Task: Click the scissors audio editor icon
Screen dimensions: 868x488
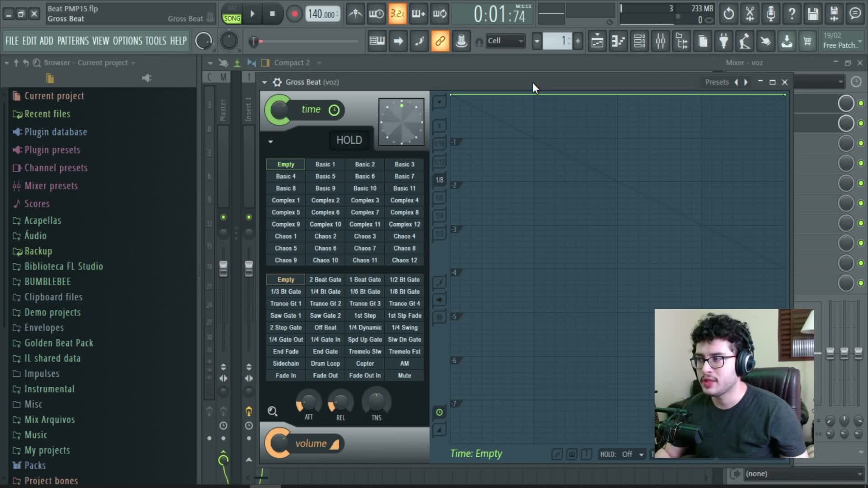Action: [750, 14]
